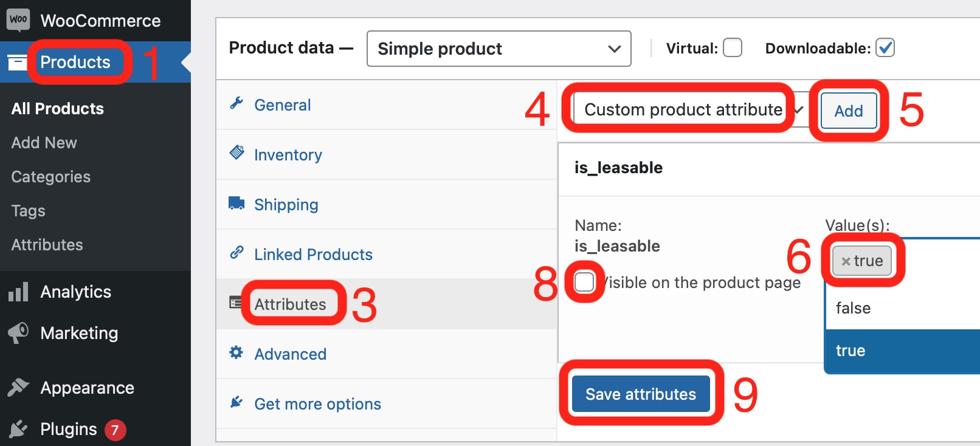Viewport: 980px width, 446px height.
Task: Remove the true value tag
Action: tap(845, 261)
